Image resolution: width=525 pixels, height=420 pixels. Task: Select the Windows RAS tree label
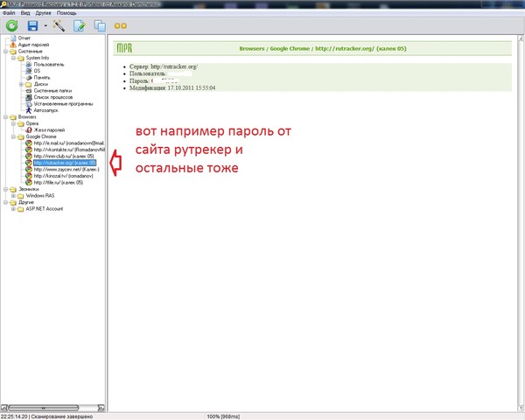pyautogui.click(x=40, y=196)
